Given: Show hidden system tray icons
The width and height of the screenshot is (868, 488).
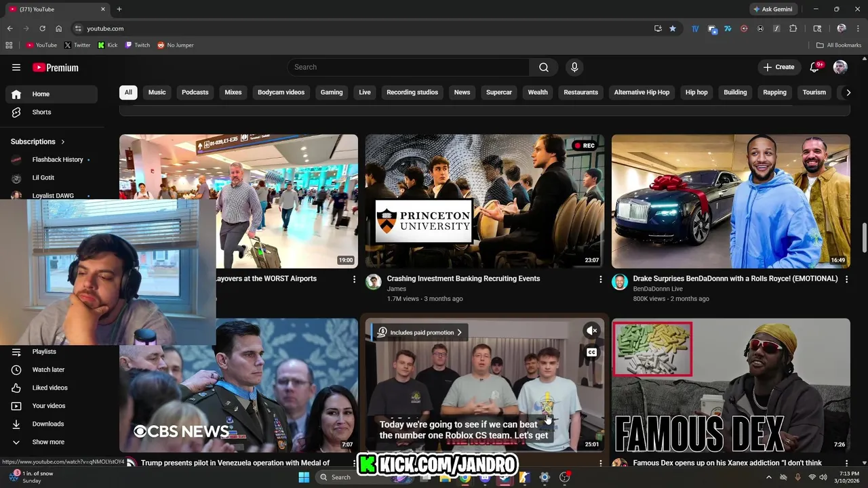Looking at the screenshot, I should (768, 477).
